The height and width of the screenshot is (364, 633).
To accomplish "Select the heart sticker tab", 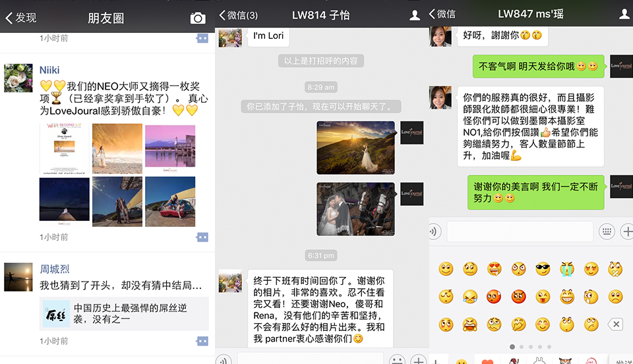I will [486, 361].
